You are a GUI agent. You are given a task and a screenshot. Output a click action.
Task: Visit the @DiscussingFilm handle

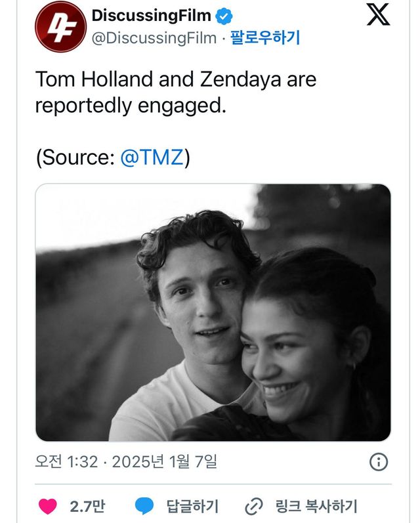point(154,38)
